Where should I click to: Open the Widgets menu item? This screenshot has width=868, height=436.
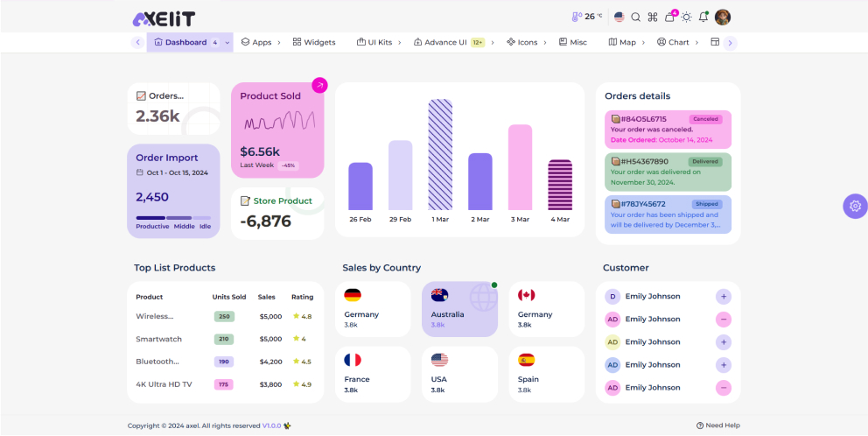(314, 42)
